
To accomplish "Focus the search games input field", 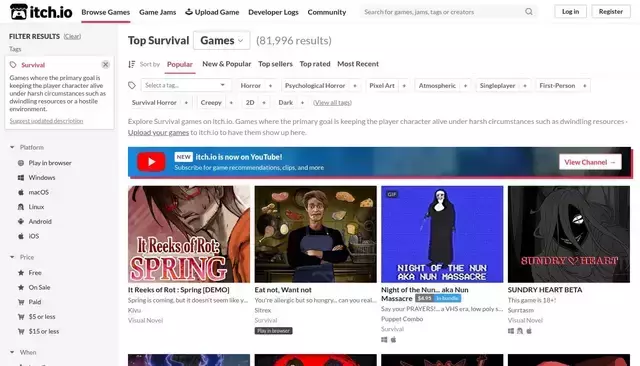I will (443, 12).
